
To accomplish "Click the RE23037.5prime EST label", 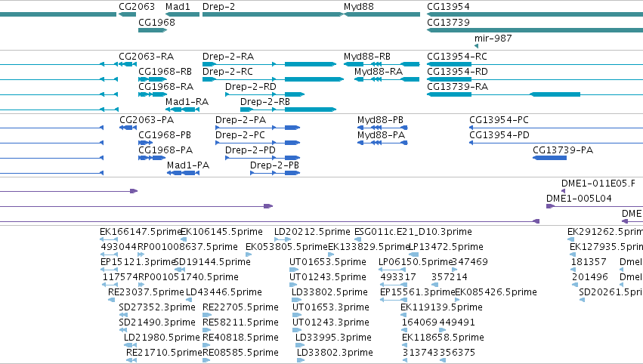I will [x=146, y=293].
